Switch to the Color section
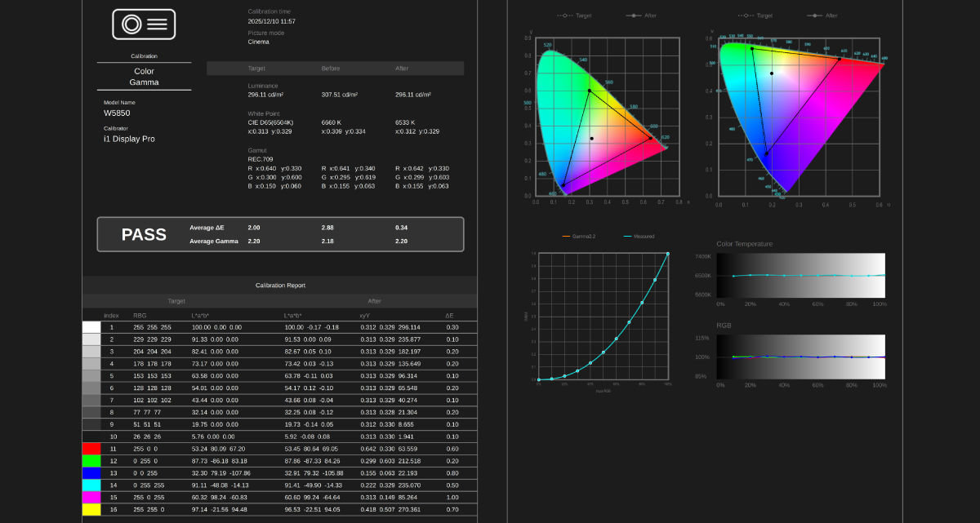980x523 pixels. (144, 71)
